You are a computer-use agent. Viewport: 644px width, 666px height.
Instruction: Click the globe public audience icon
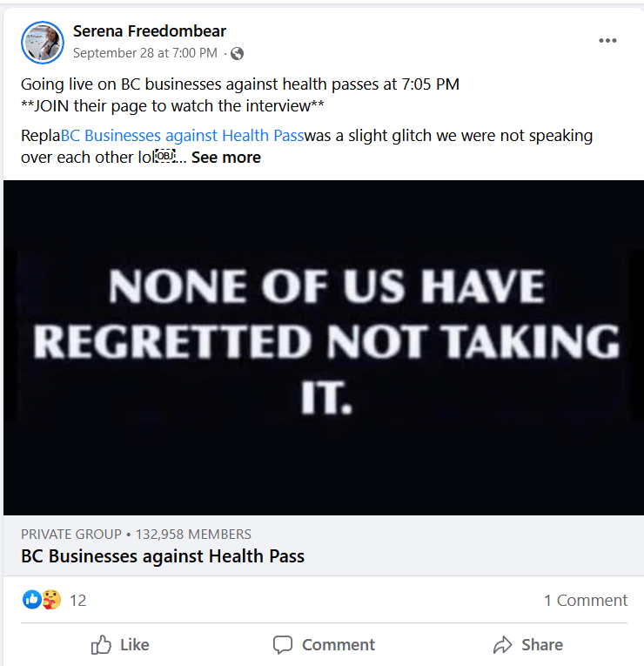[x=237, y=53]
